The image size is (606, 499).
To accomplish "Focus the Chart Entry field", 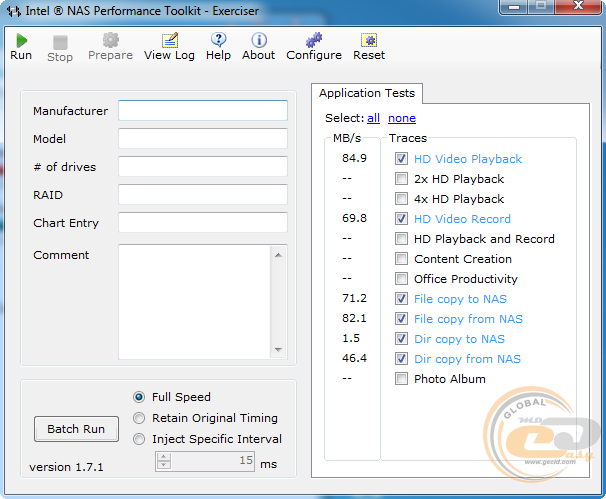I will coord(203,222).
